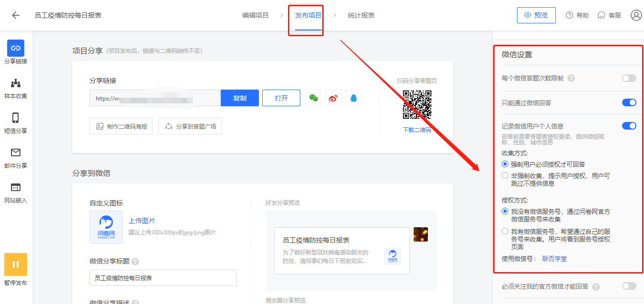Image resolution: width=644 pixels, height=304 pixels.
Task: Open the 分享链接 sidebar icon
Action: [16, 48]
